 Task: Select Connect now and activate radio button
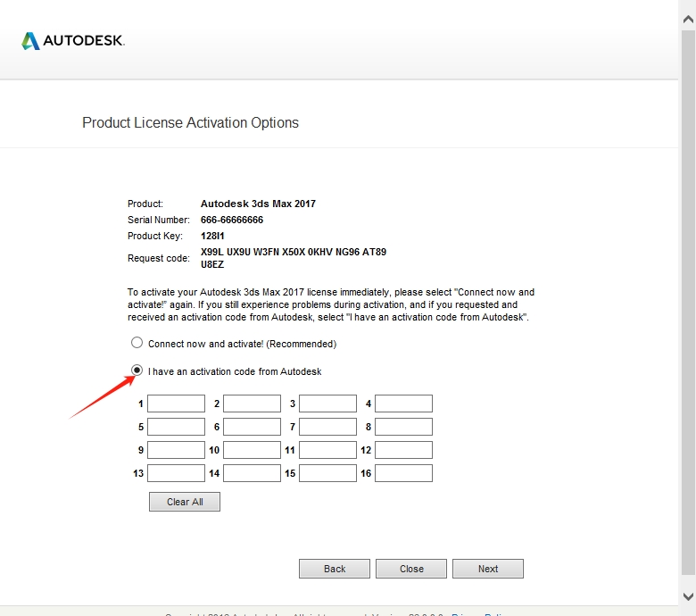[137, 343]
